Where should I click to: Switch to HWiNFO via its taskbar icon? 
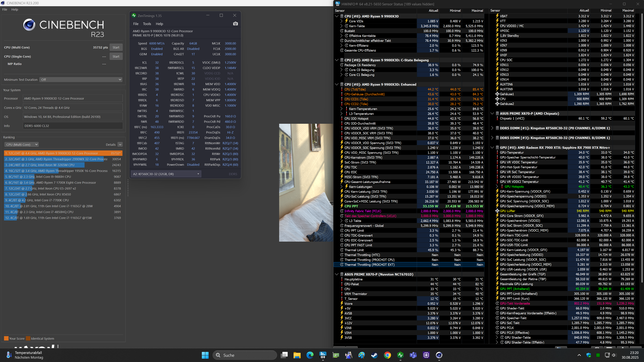pyautogui.click(x=323, y=355)
